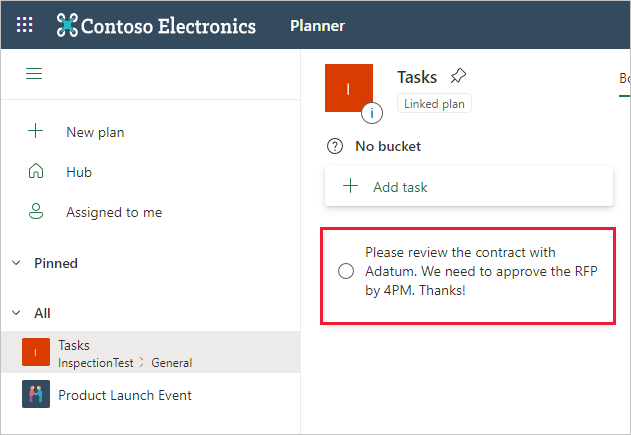Click the Product Launch Event plan icon
The height and width of the screenshot is (435, 631).
coord(36,395)
